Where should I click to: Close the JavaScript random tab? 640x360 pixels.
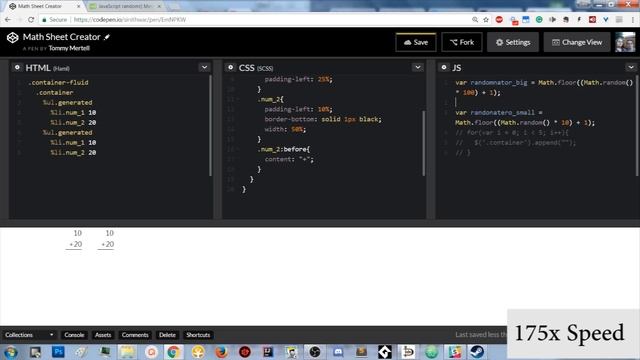click(x=159, y=6)
